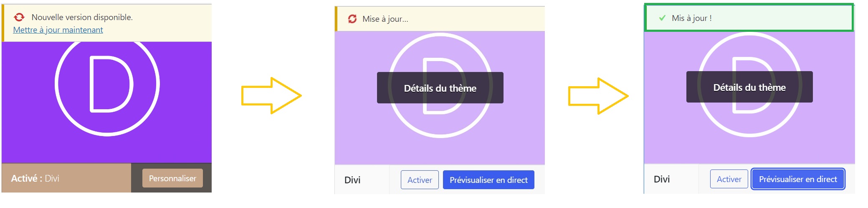Click the red update-available refresh icon
868x208 pixels.
pyautogui.click(x=19, y=17)
